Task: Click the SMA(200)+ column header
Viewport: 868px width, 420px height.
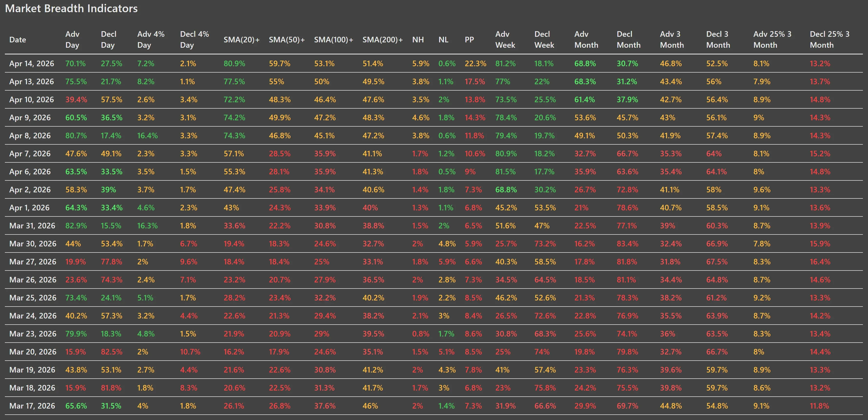Action: (382, 40)
